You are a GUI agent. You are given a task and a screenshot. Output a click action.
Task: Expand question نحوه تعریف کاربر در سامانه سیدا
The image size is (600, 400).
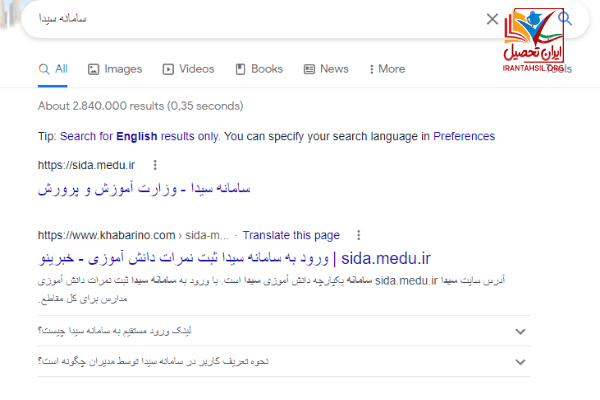pyautogui.click(x=284, y=362)
